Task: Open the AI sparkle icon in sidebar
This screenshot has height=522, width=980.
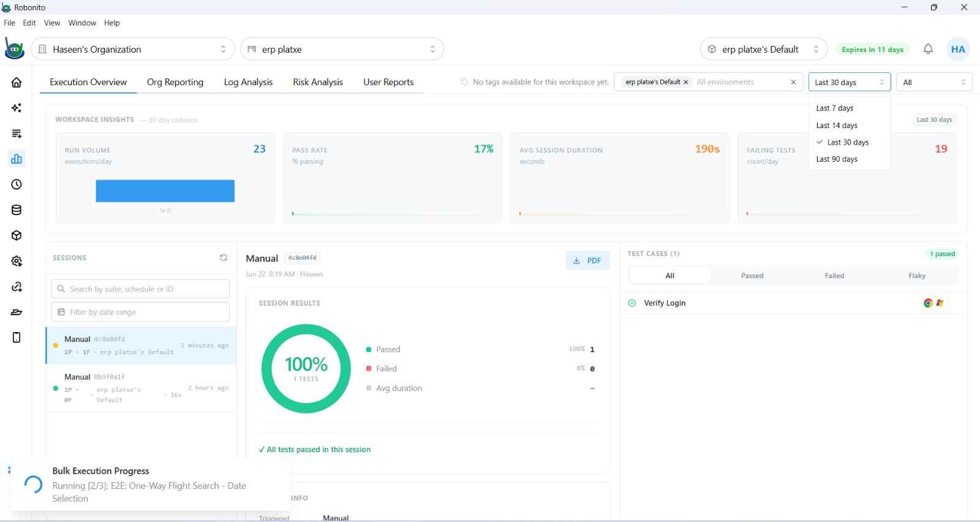Action: (x=17, y=108)
